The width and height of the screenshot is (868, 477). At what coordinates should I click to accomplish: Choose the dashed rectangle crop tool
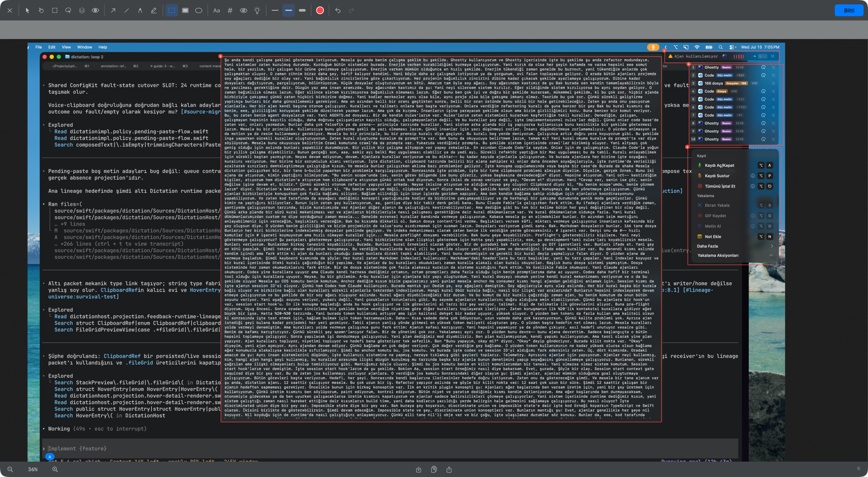click(55, 10)
